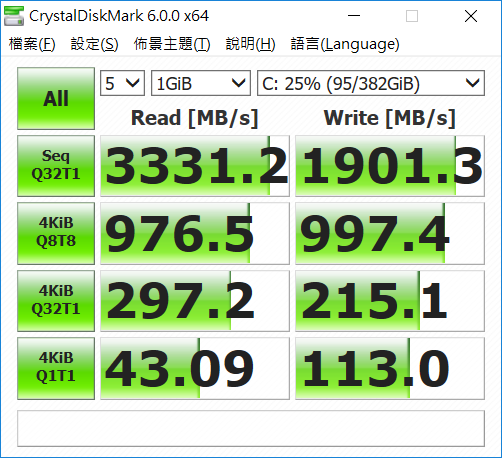Start the 4KiB Q1T1 test
This screenshot has height=458, width=502.
[x=56, y=368]
